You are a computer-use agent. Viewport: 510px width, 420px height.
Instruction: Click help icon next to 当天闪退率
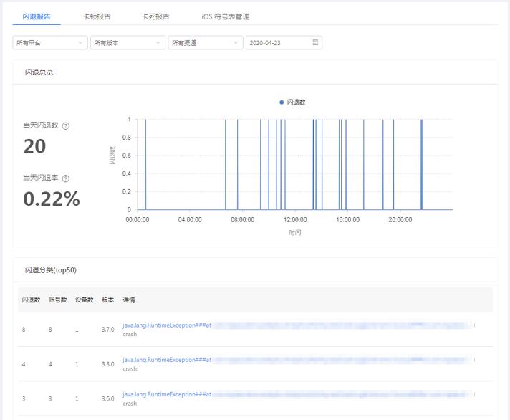click(x=66, y=178)
